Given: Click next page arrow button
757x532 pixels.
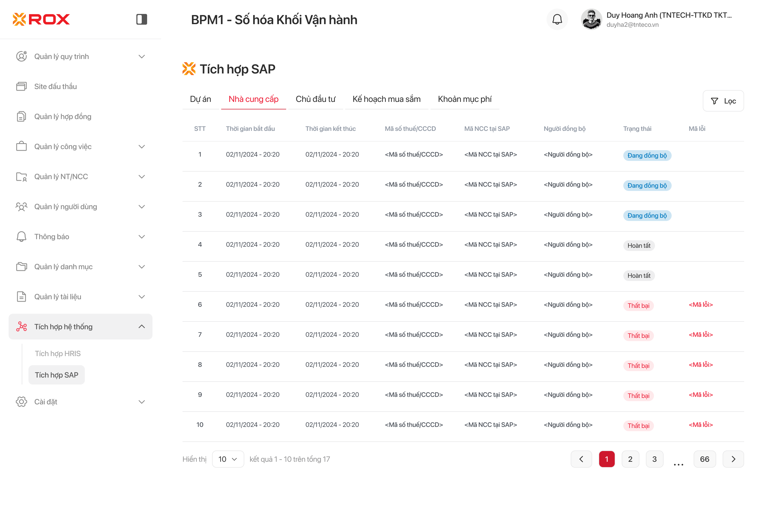Looking at the screenshot, I should tap(733, 459).
